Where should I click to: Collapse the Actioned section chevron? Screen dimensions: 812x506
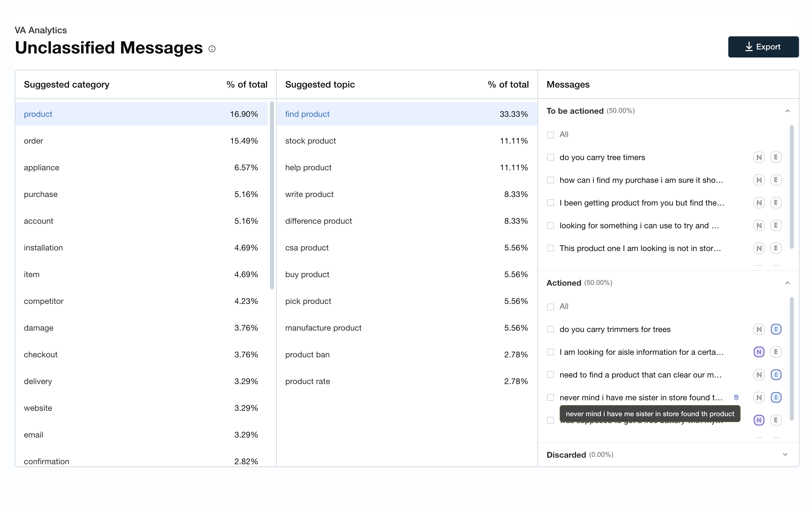[x=787, y=283]
